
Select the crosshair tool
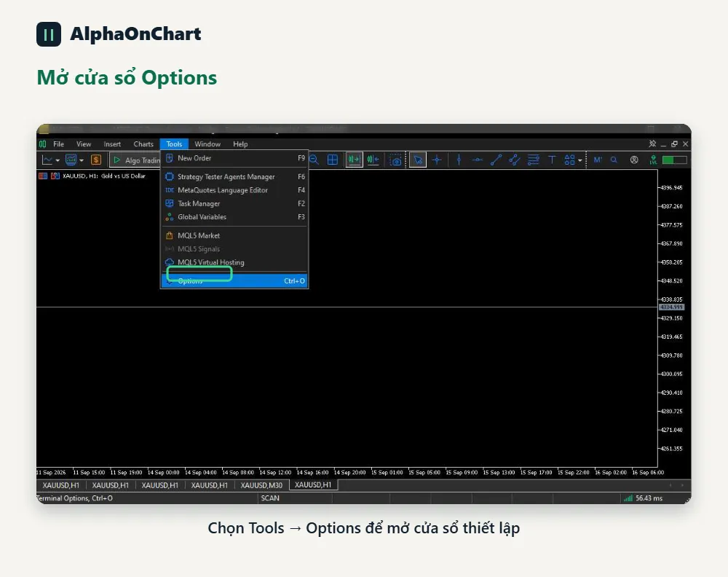(437, 160)
